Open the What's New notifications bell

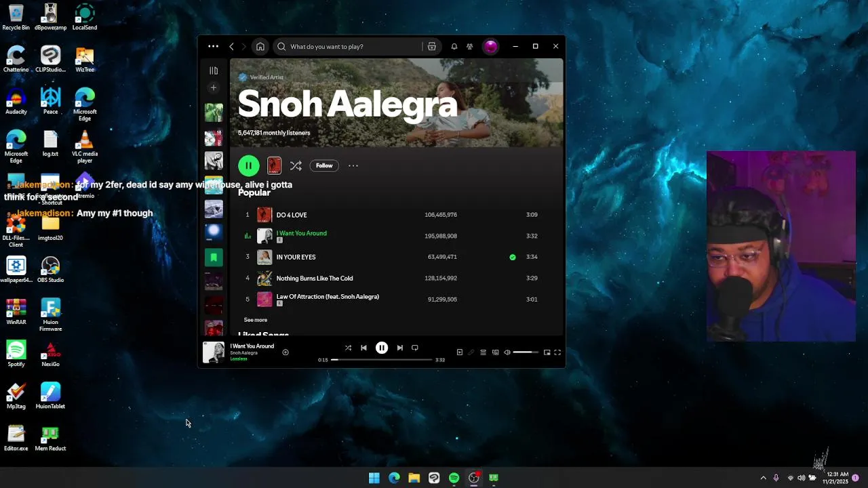pos(454,47)
